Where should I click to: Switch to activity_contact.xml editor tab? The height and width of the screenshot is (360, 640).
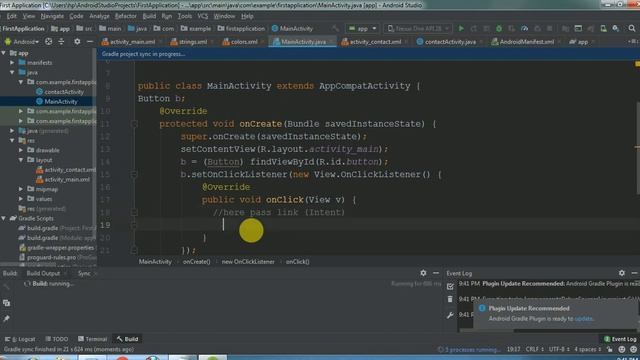375,42
